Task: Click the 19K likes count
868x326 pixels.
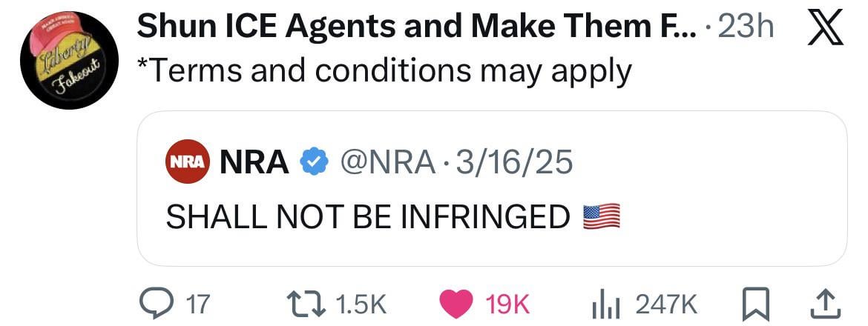Action: click(x=507, y=303)
